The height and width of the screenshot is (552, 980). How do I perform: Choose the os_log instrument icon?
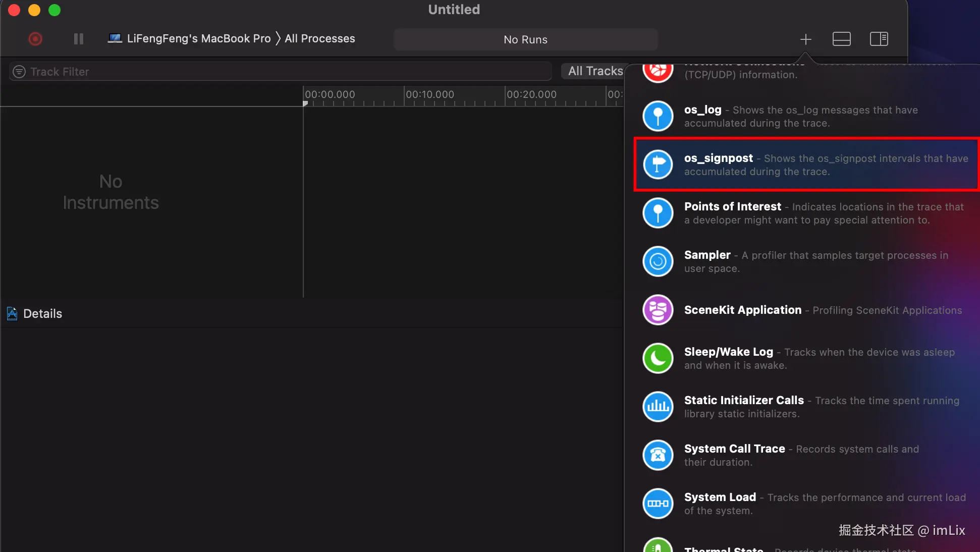point(658,116)
